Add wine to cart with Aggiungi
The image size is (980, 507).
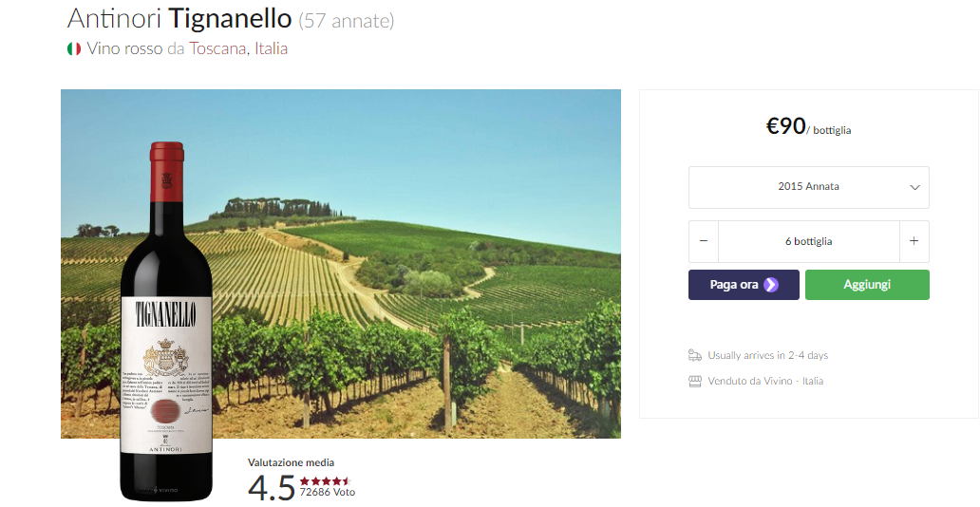tap(867, 285)
